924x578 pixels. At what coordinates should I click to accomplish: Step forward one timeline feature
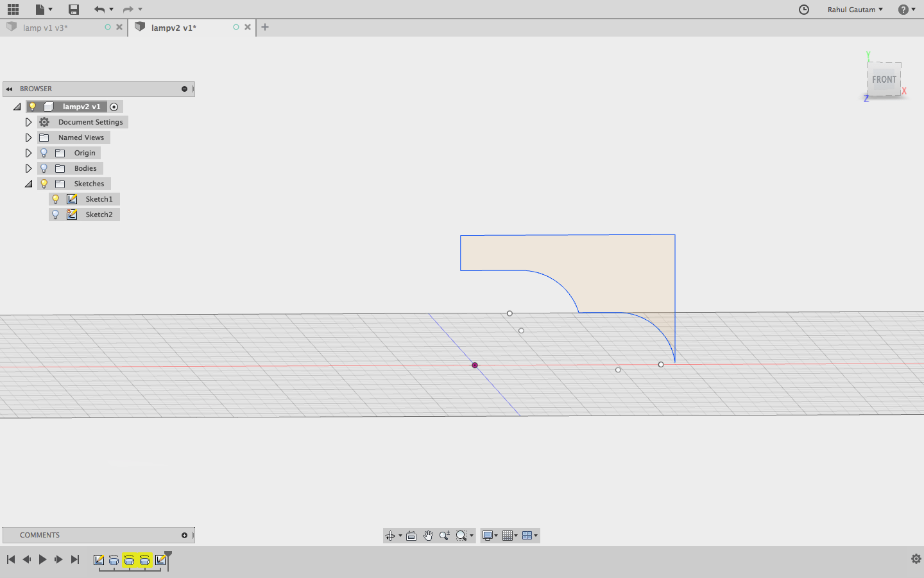(x=58, y=559)
